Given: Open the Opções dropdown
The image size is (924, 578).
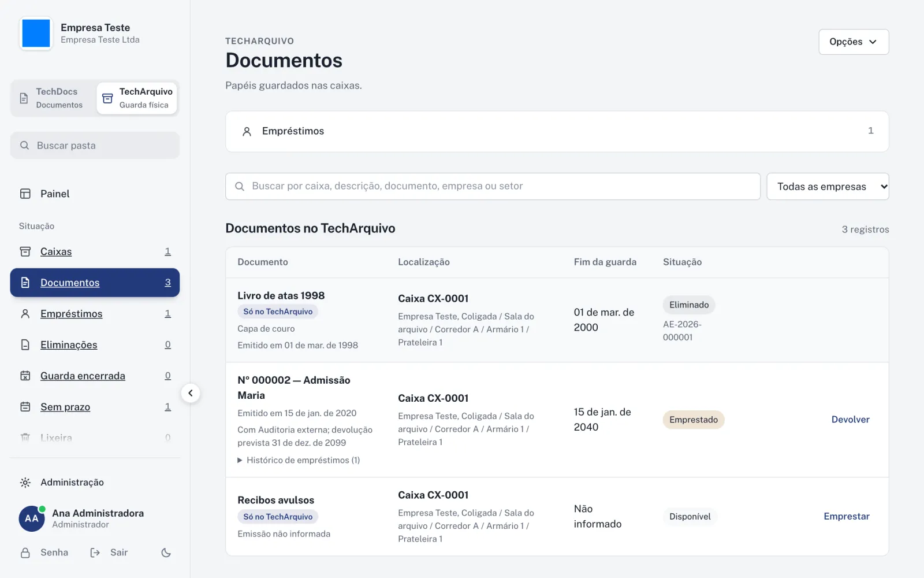Looking at the screenshot, I should (x=854, y=42).
